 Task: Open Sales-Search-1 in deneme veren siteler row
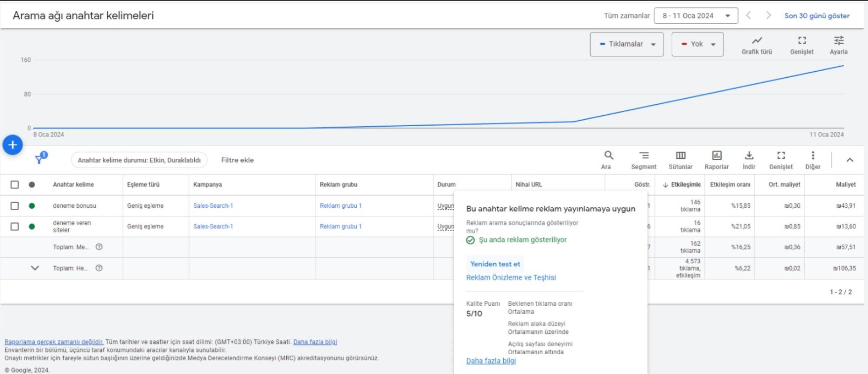213,227
